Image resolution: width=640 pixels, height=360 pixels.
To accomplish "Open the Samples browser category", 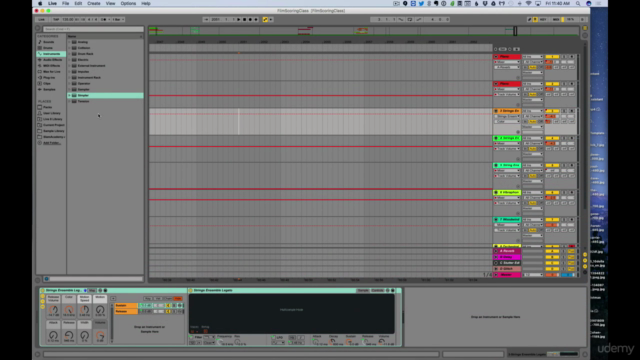I will click(x=49, y=89).
